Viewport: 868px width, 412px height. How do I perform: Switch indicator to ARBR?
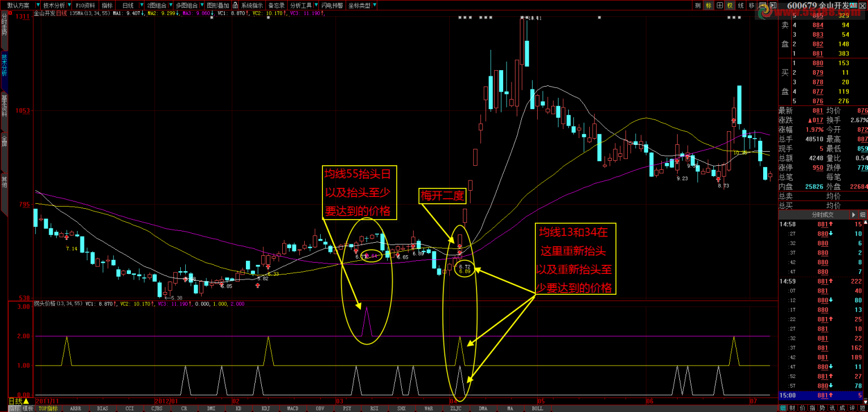[75, 408]
